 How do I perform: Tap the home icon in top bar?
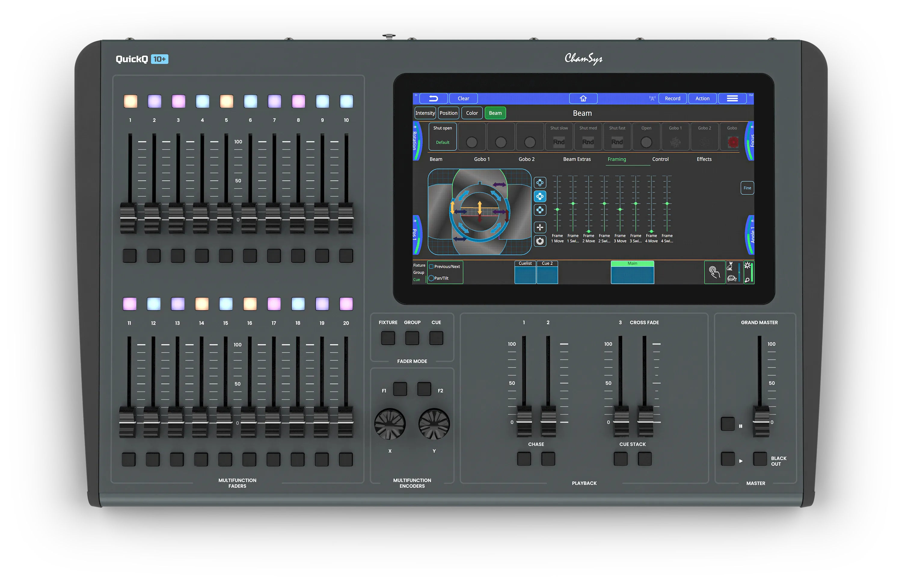(583, 99)
